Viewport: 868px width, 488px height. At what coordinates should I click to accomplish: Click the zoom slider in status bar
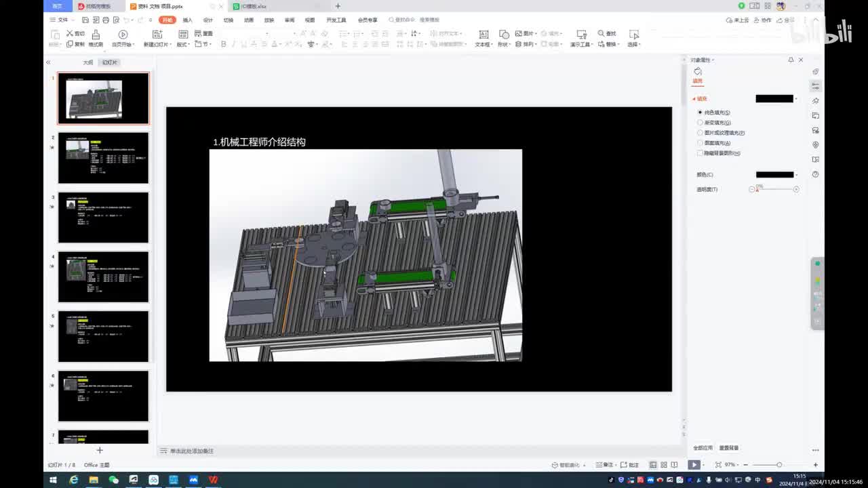tap(778, 465)
